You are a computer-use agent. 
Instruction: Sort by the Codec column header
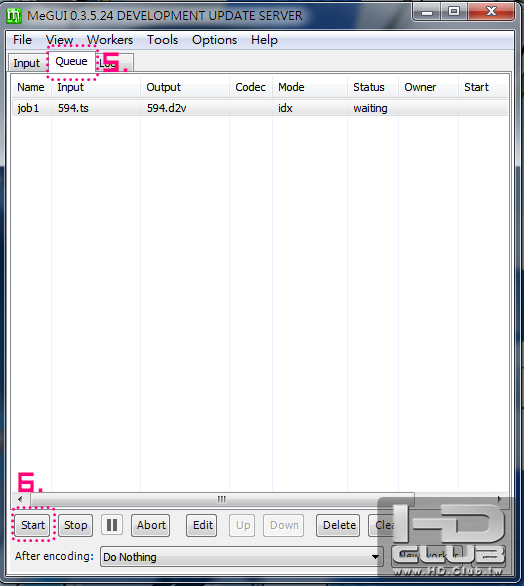pyautogui.click(x=251, y=87)
